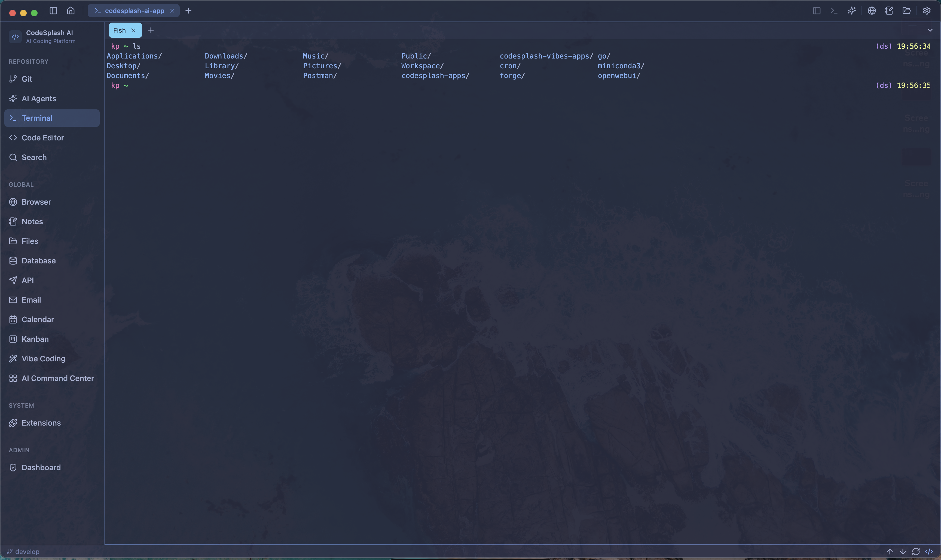Open terminal from top-right toolbar icon
The image size is (941, 560).
pos(834,11)
